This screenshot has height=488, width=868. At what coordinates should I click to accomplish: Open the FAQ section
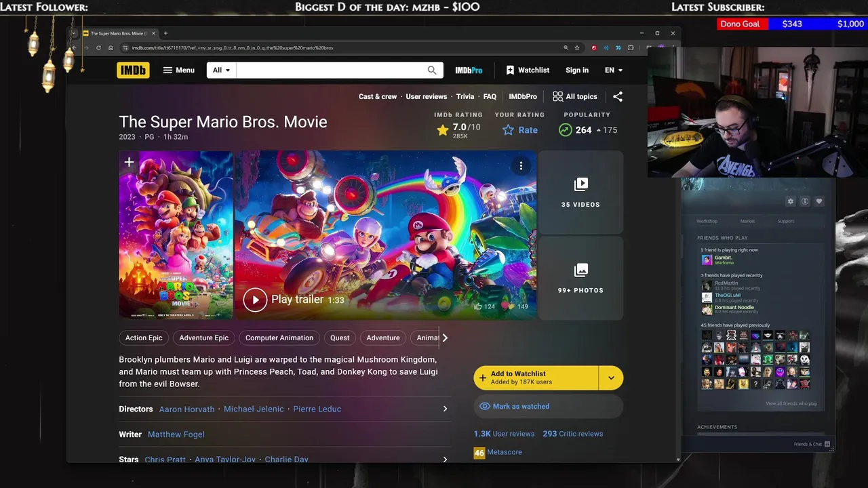490,96
